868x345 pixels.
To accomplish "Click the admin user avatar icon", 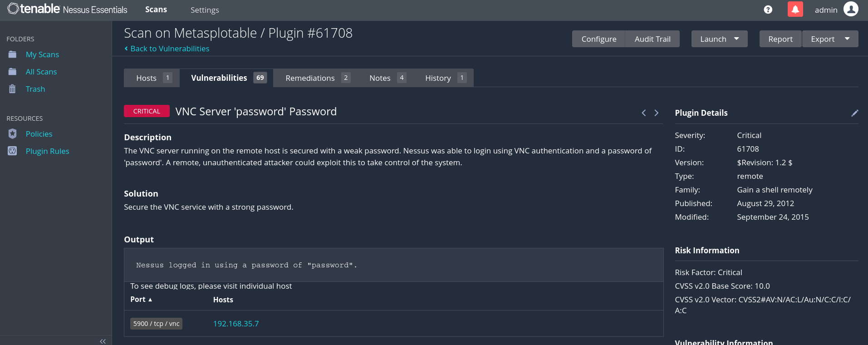I will click(x=851, y=9).
